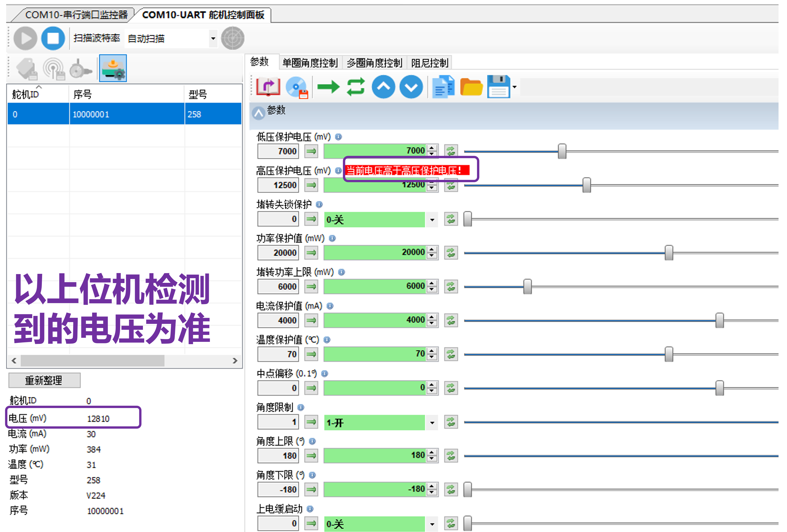Viewport: 787px width, 532px height.
Task: Refresh the 上电缓启动 parameter
Action: point(451,524)
